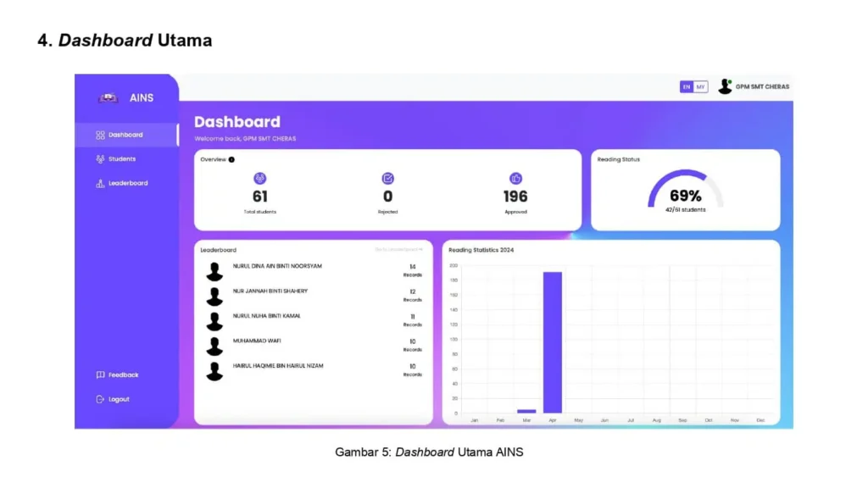This screenshot has width=868, height=488.
Task: Follow the Go to Leaderboard link
Action: coord(398,250)
